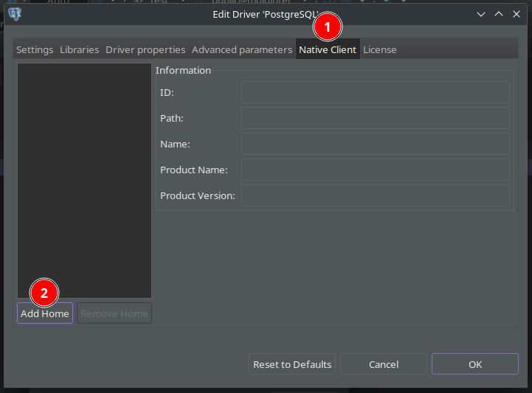This screenshot has height=393, width=532.
Task: Click the ID information field
Action: [376, 92]
